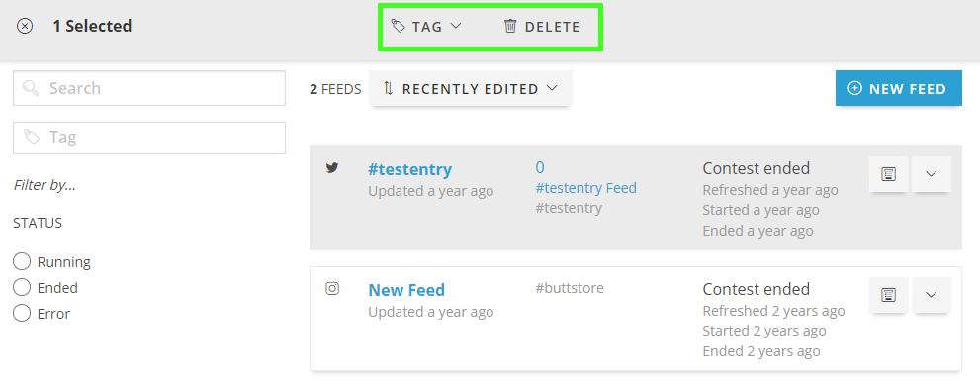Open the #testentry feed title link

pyautogui.click(x=410, y=169)
